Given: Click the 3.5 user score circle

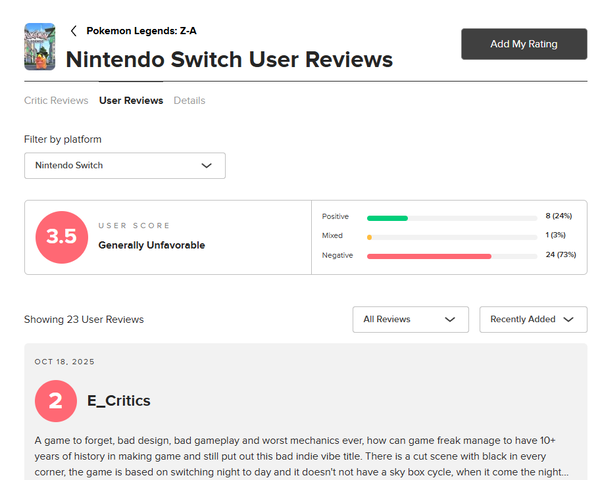Looking at the screenshot, I should coord(62,237).
